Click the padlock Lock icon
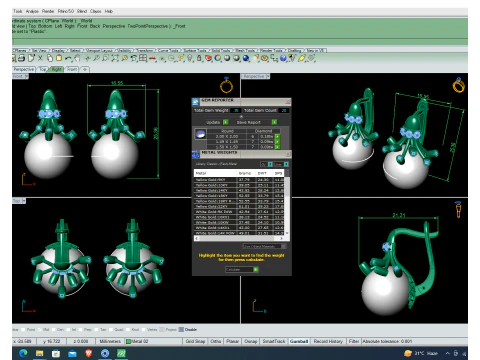 coord(199,58)
